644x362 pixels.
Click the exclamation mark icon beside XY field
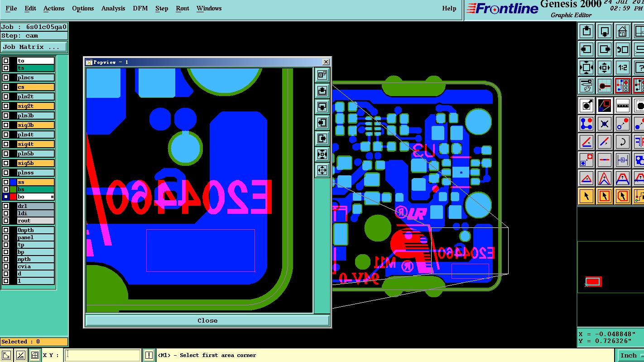pos(149,355)
